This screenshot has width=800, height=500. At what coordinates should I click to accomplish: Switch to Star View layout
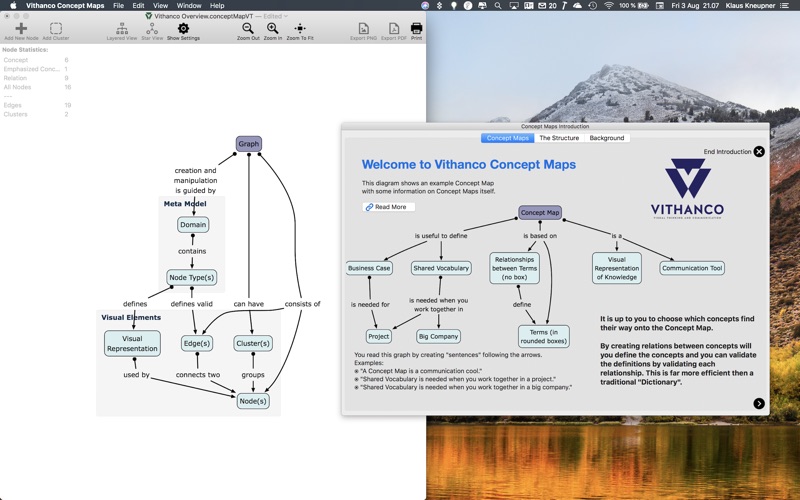[x=152, y=29]
